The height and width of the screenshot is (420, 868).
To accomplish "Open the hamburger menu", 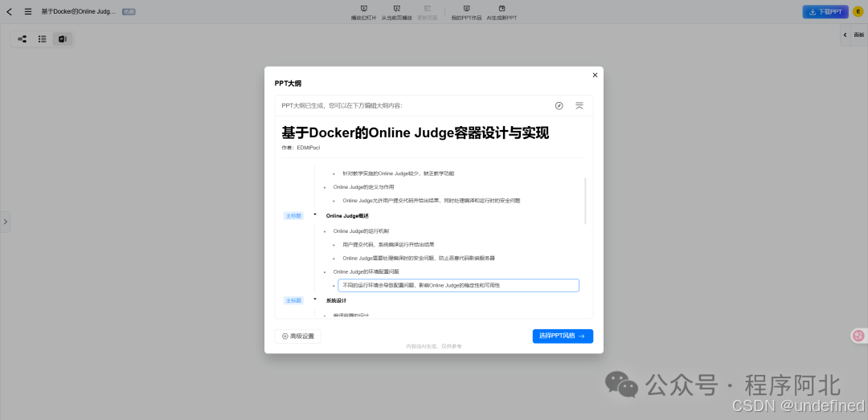I will coord(27,11).
